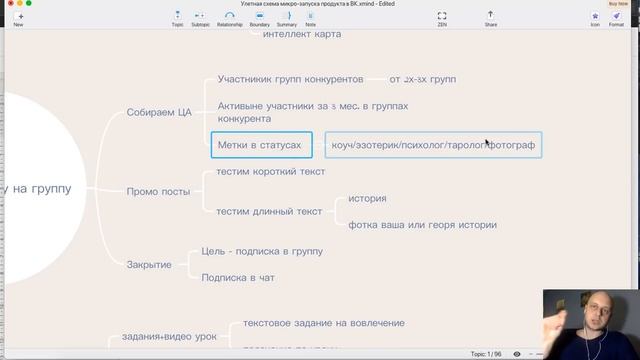Open the Icon panel
Screen dimensions: 640x360
(595, 19)
